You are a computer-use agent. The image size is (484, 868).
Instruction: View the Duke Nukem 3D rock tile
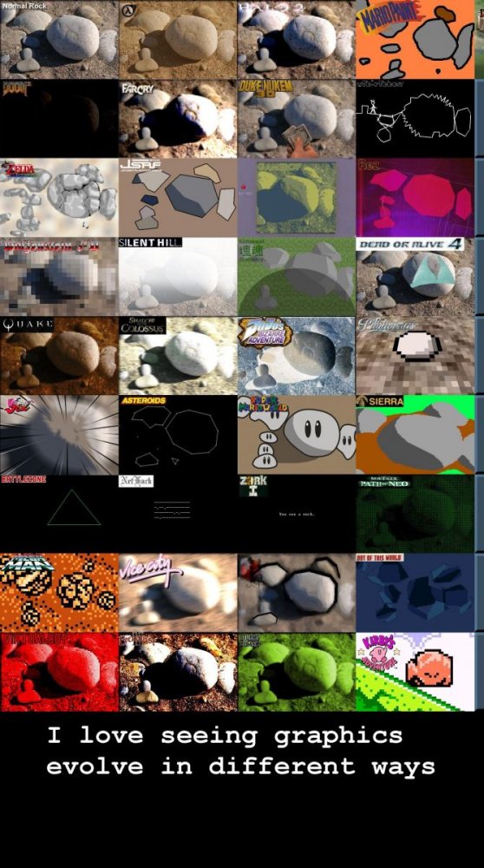[297, 118]
